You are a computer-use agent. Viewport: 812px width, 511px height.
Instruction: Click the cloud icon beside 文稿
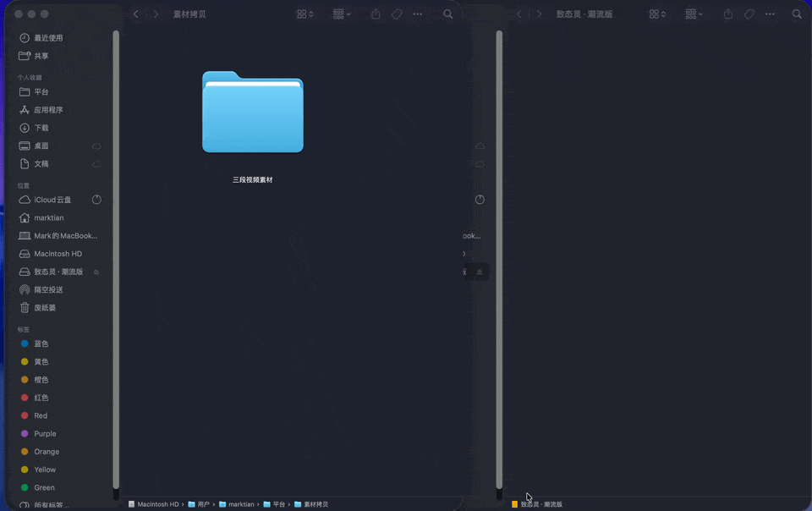(x=96, y=164)
